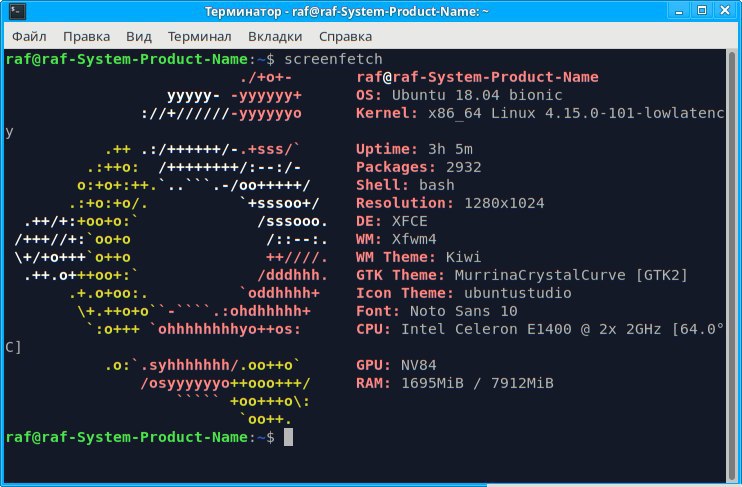Click the 'DE: XFCE' line

pos(391,221)
